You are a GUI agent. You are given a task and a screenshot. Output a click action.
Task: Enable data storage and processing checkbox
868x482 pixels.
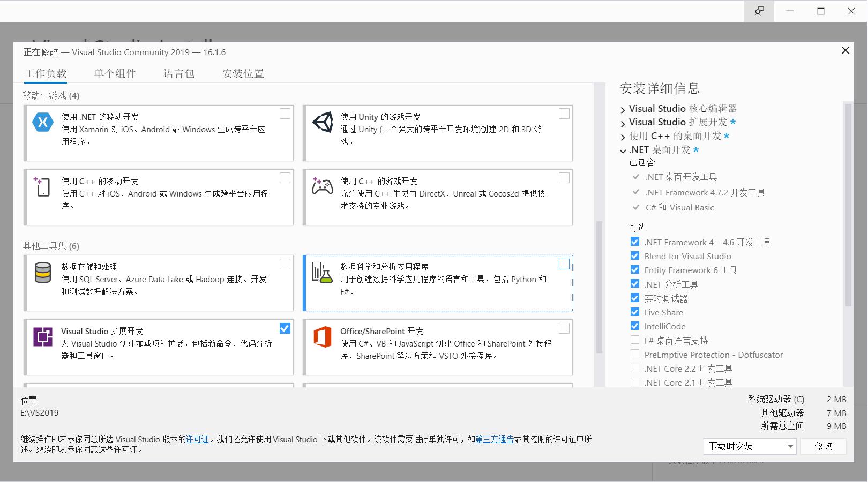click(x=285, y=264)
